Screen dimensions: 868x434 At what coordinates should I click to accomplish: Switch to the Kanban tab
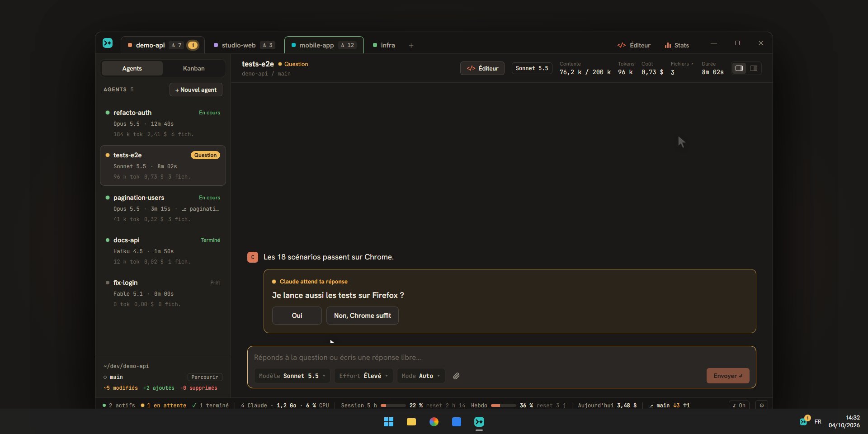(x=193, y=68)
